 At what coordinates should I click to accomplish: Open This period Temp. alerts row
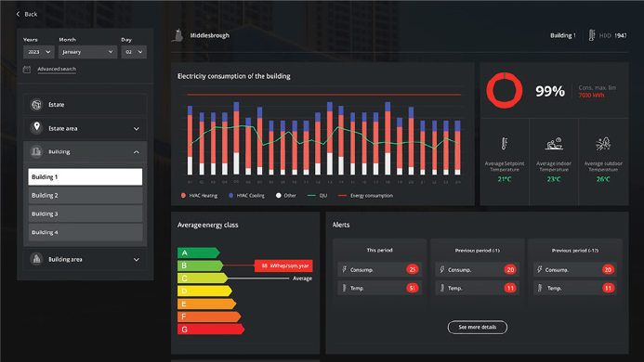[379, 288]
